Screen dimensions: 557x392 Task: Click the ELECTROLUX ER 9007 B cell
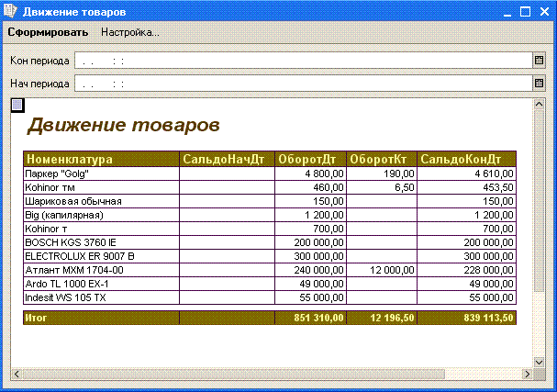pyautogui.click(x=101, y=256)
